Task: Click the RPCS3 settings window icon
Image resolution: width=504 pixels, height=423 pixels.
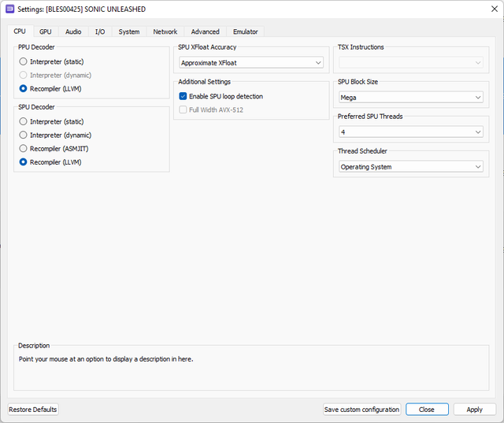Action: pyautogui.click(x=10, y=9)
